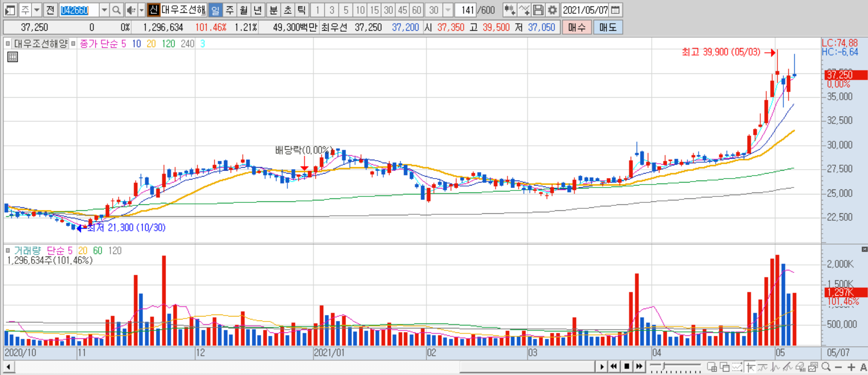Image resolution: width=868 pixels, height=375 pixels.
Task: Click the dotted-box chart range icon
Action: coord(737,367)
